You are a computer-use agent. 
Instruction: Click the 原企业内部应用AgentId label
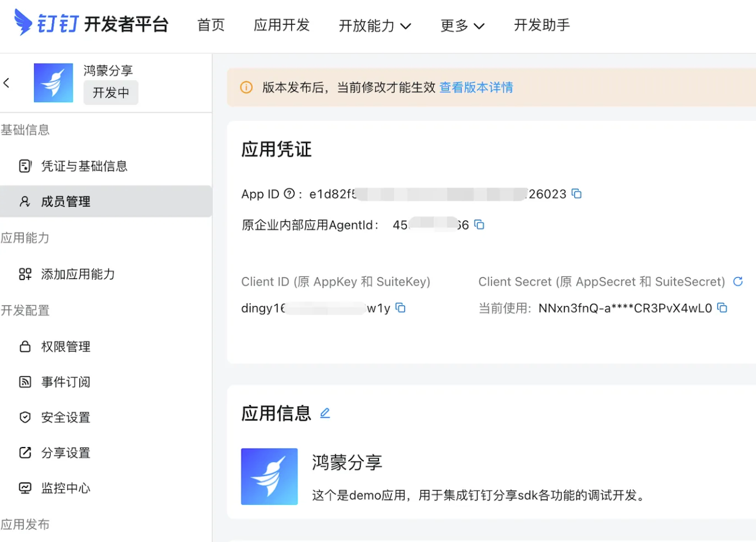[x=310, y=225]
